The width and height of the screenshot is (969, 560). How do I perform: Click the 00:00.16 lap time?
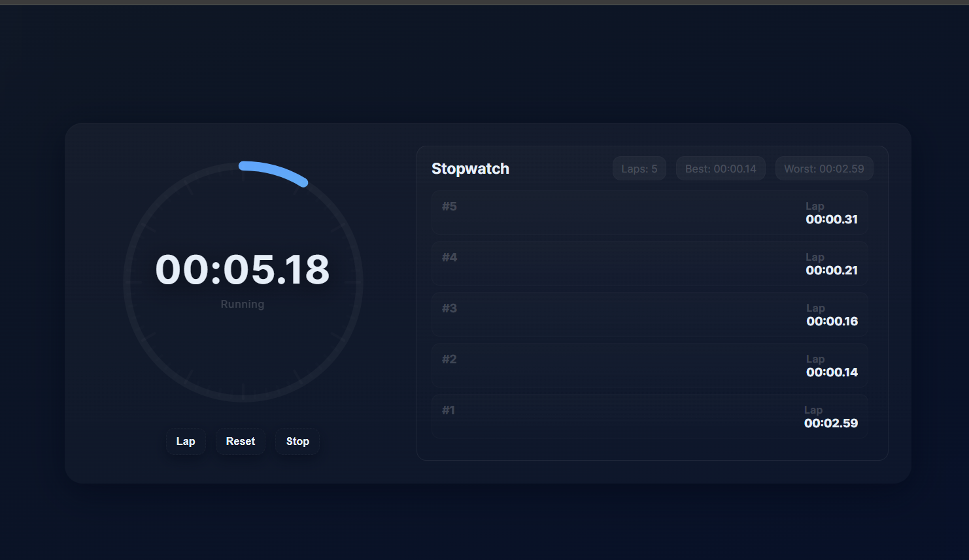(x=832, y=321)
